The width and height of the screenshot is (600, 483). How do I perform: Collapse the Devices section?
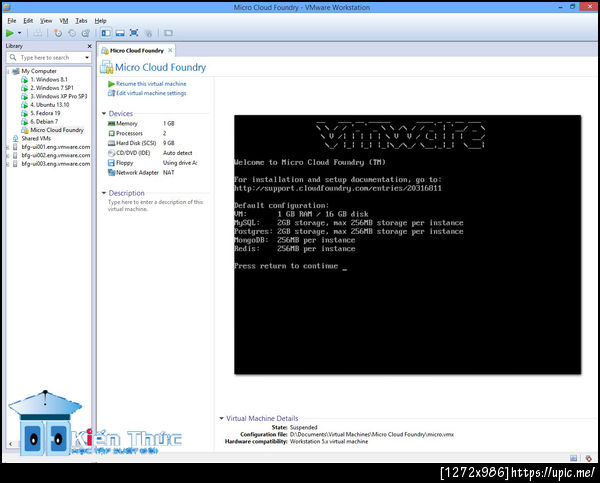(x=104, y=113)
